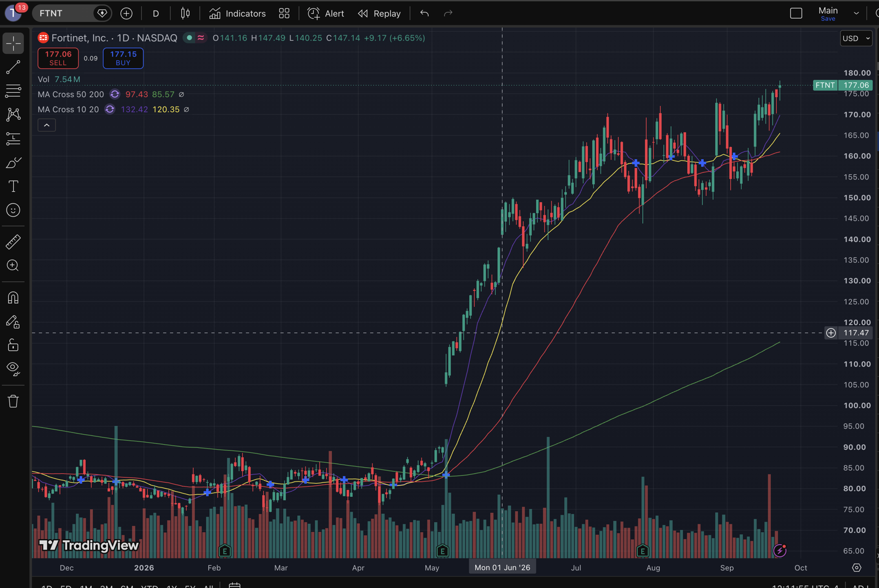The image size is (879, 588).
Task: Select the crosshair cursor tool
Action: coord(13,43)
